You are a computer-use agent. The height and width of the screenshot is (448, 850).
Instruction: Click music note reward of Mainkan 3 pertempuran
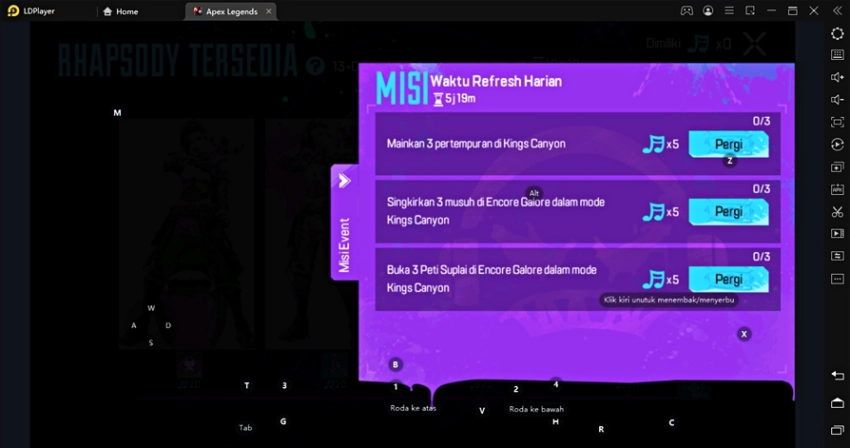653,144
